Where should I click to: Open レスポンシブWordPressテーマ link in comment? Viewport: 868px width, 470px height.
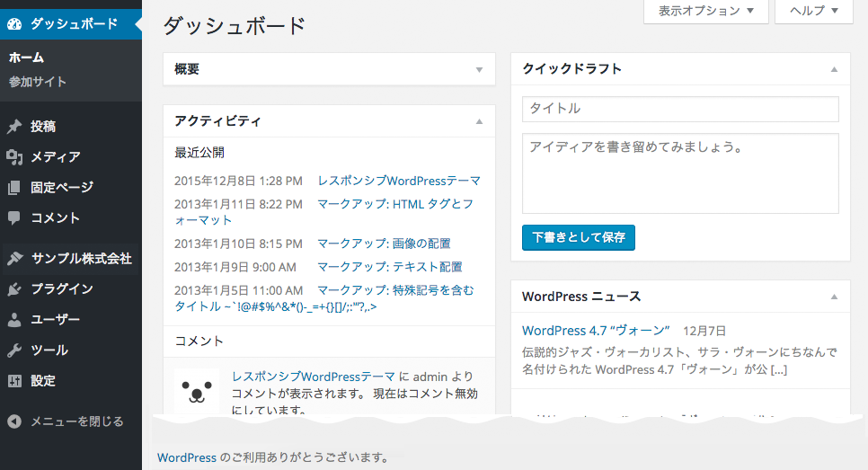(314, 377)
